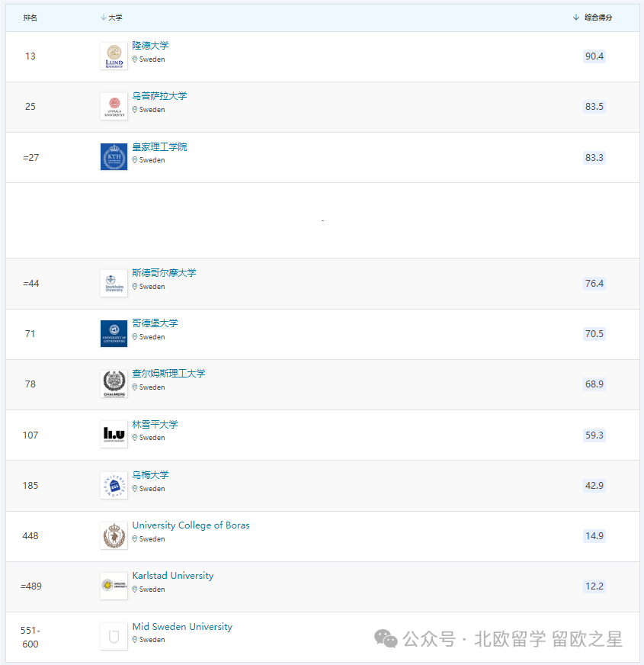Click the Karlstad University logo icon

pyautogui.click(x=114, y=586)
